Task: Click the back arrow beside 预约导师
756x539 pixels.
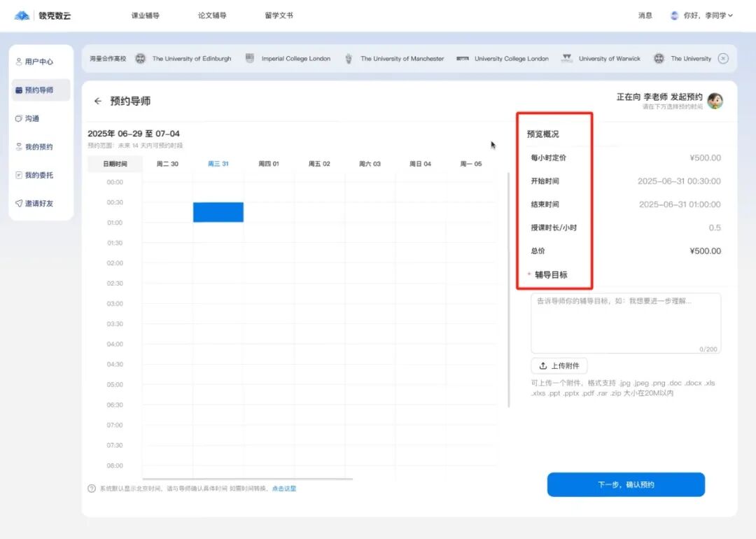Action: click(x=97, y=101)
